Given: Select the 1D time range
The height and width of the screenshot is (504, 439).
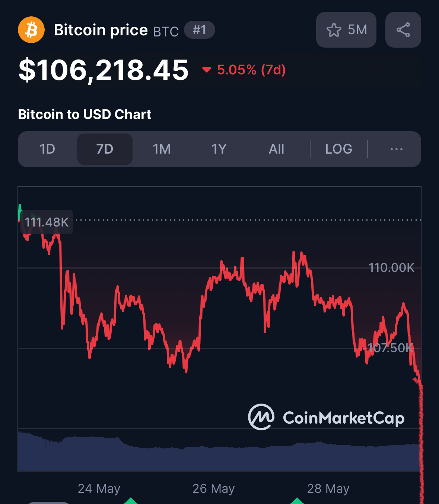Looking at the screenshot, I should (47, 149).
